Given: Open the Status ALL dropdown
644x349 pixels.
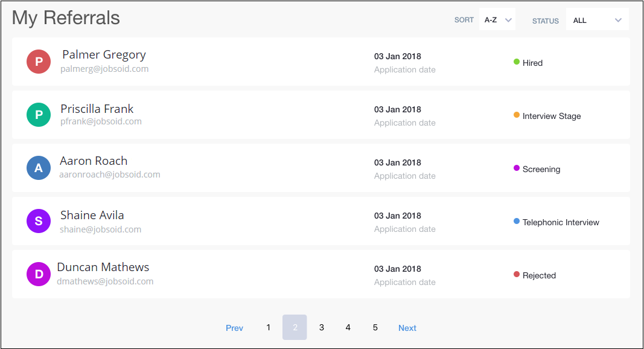Looking at the screenshot, I should pyautogui.click(x=596, y=20).
